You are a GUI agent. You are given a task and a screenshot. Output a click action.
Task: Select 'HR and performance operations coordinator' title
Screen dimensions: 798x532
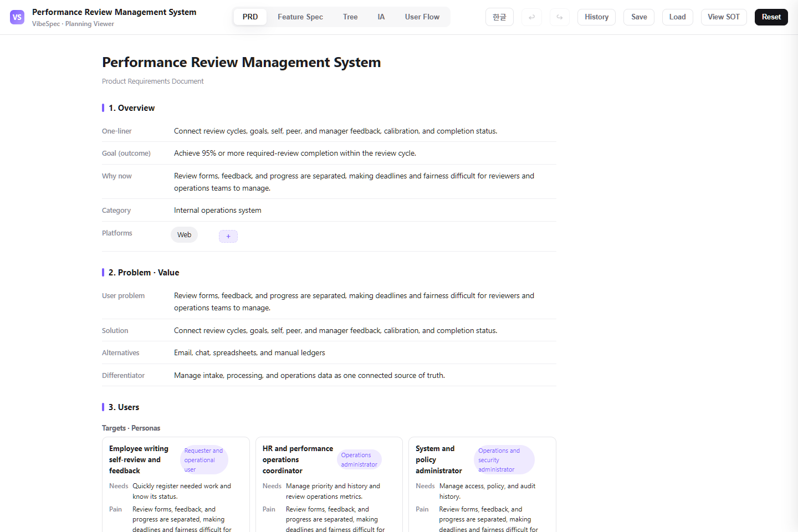coord(298,460)
